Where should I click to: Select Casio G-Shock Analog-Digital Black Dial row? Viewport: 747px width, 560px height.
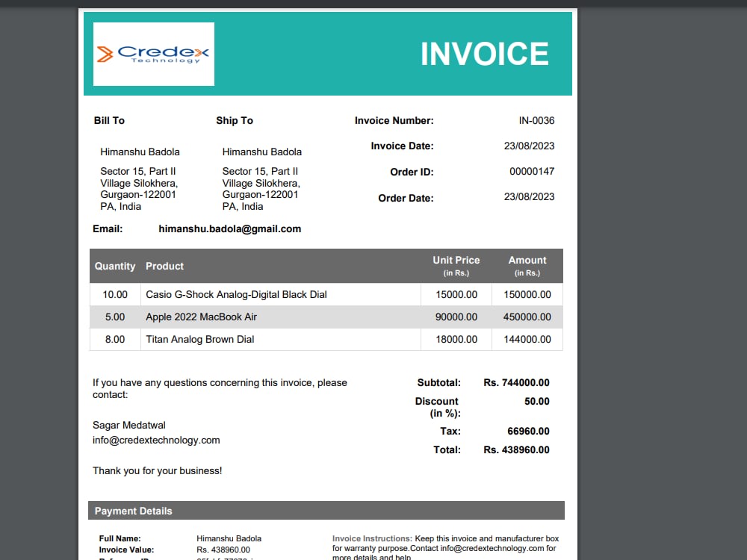326,294
